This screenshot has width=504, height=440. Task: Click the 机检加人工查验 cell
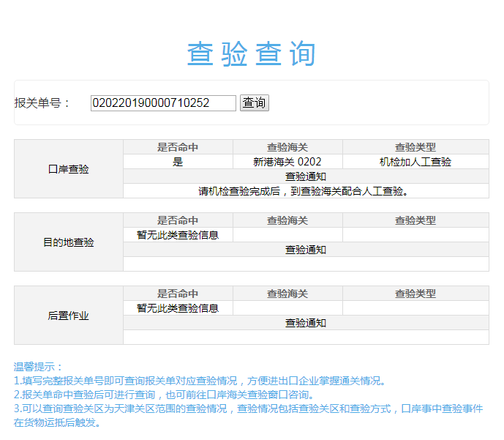415,162
